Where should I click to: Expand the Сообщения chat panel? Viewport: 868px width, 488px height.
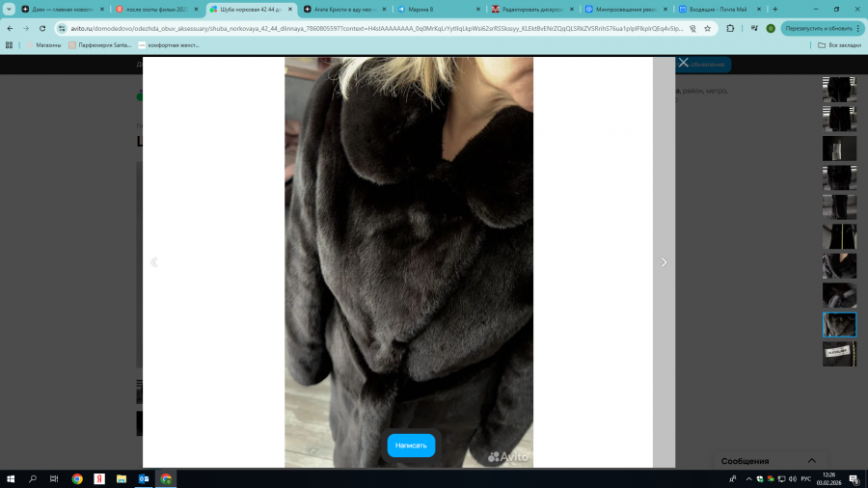tap(811, 461)
